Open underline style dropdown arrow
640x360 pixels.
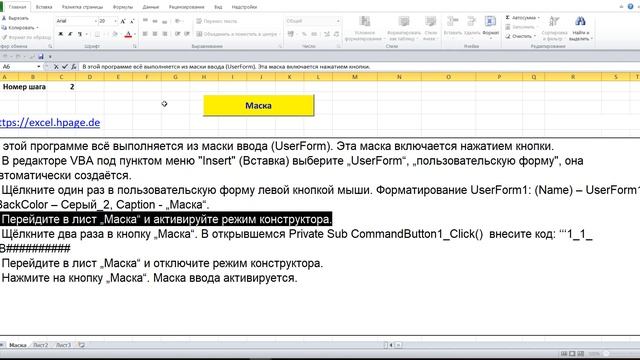point(86,34)
